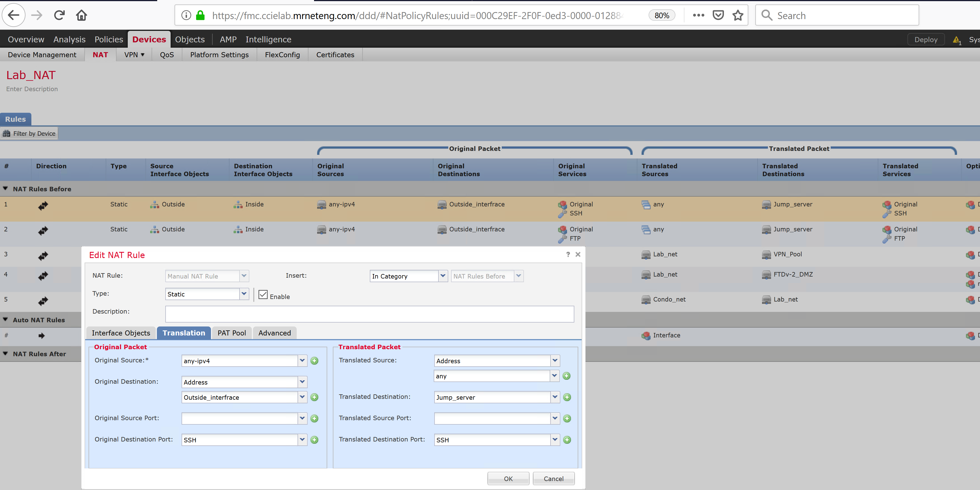This screenshot has width=980, height=490.
Task: Click the browser home icon
Action: (x=81, y=15)
